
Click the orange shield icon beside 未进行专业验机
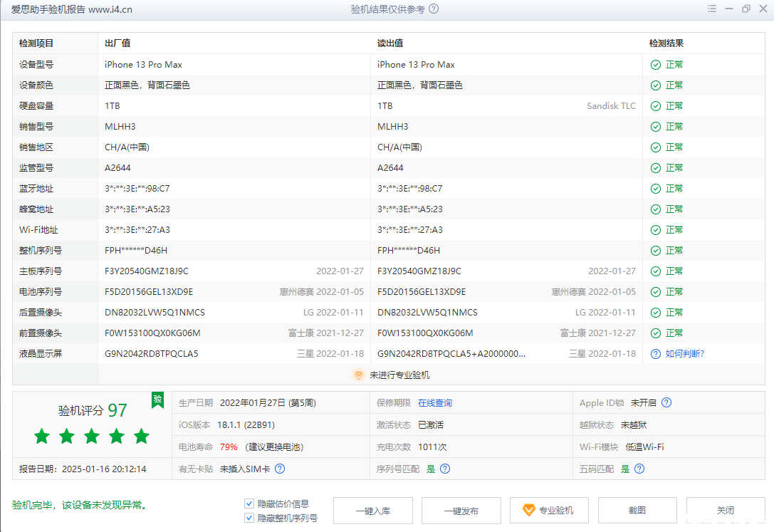tap(359, 375)
